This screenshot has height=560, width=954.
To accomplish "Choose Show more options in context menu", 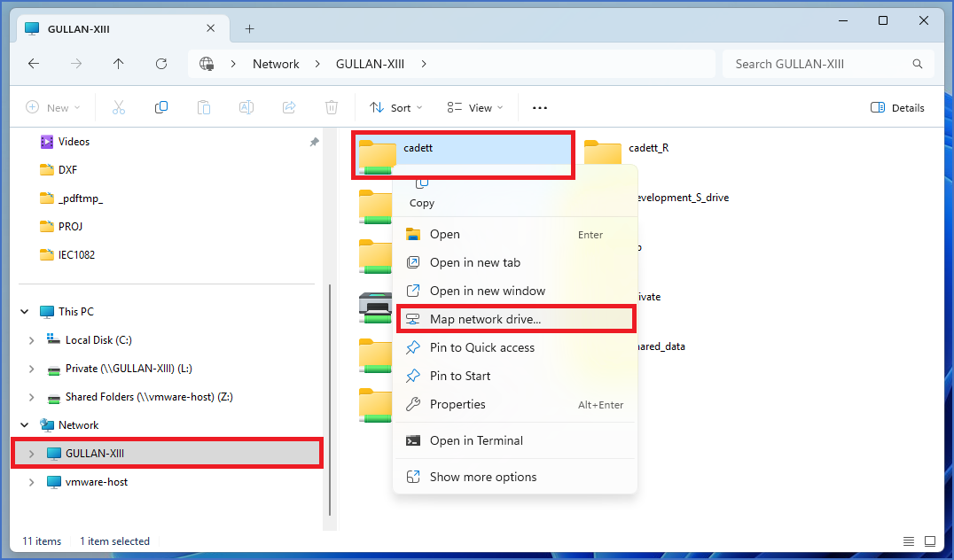I will coord(483,477).
